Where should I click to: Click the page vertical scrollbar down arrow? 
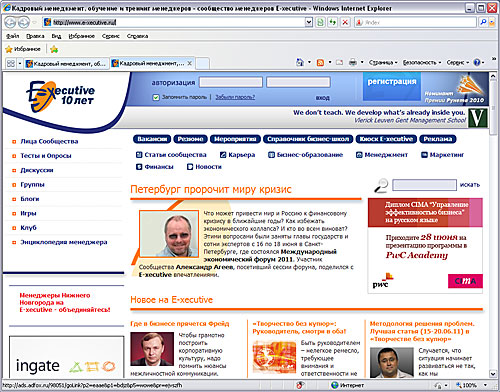tap(493, 373)
